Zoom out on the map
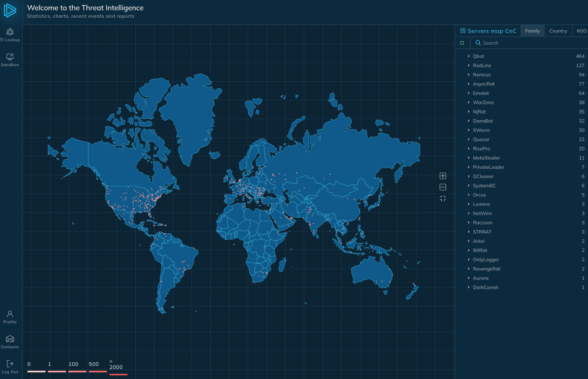This screenshot has width=588, height=379. [x=443, y=187]
